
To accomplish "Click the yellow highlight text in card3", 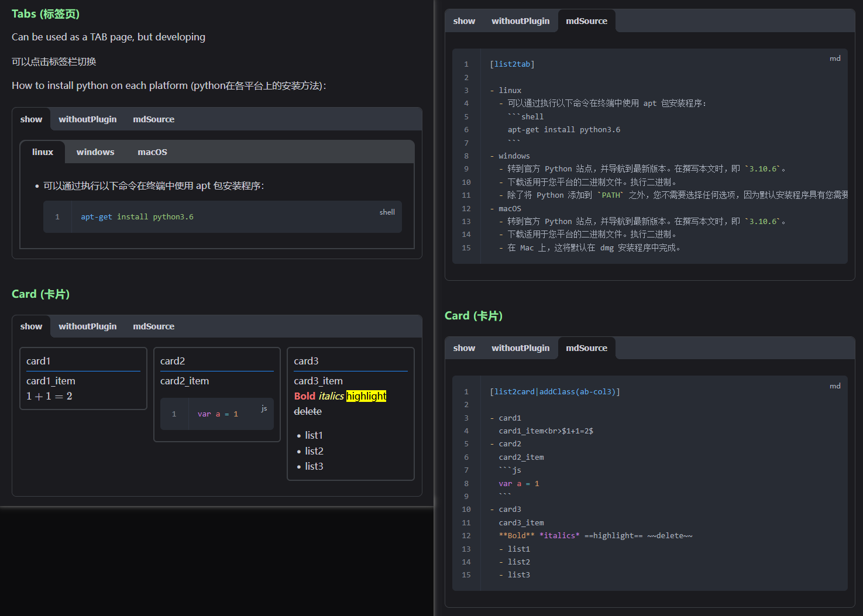I will click(x=366, y=396).
